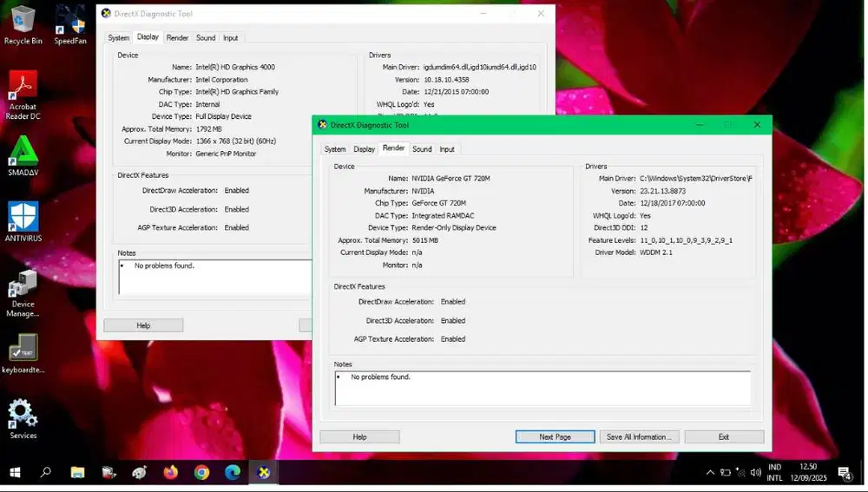Show hidden system tray icons

711,473
